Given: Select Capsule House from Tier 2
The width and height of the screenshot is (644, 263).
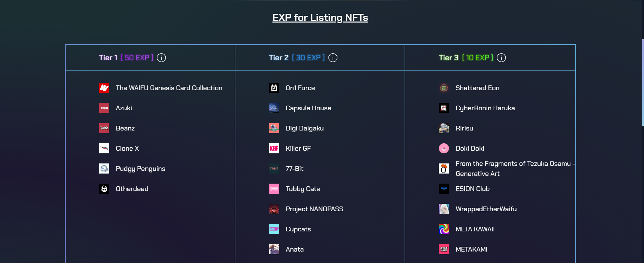Looking at the screenshot, I should [x=308, y=108].
